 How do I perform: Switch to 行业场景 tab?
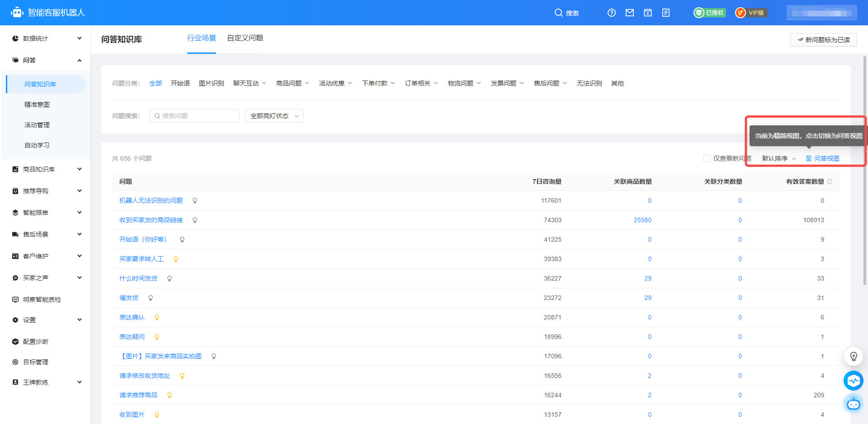(x=202, y=38)
